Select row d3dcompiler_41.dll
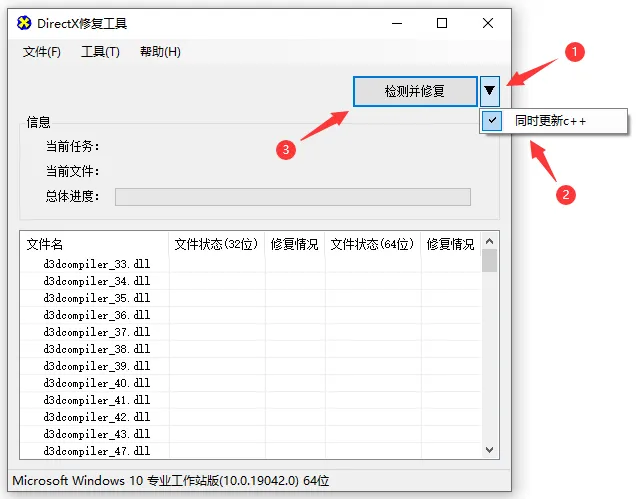Image resolution: width=639 pixels, height=499 pixels. point(251,400)
